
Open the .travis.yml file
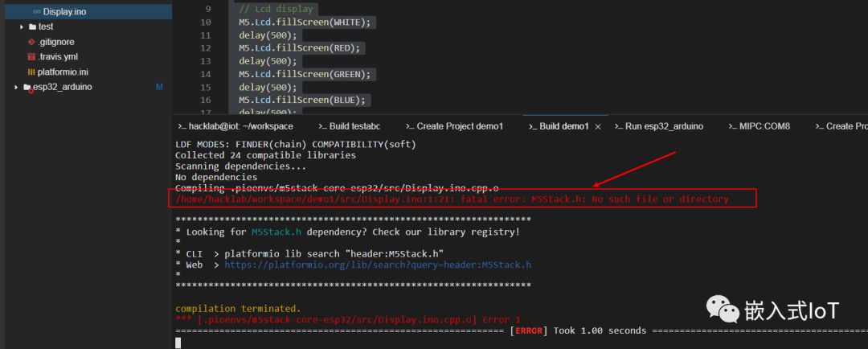coord(58,57)
